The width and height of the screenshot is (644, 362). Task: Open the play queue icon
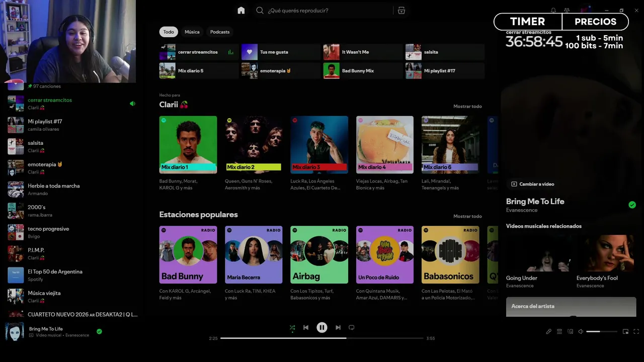coord(559,331)
